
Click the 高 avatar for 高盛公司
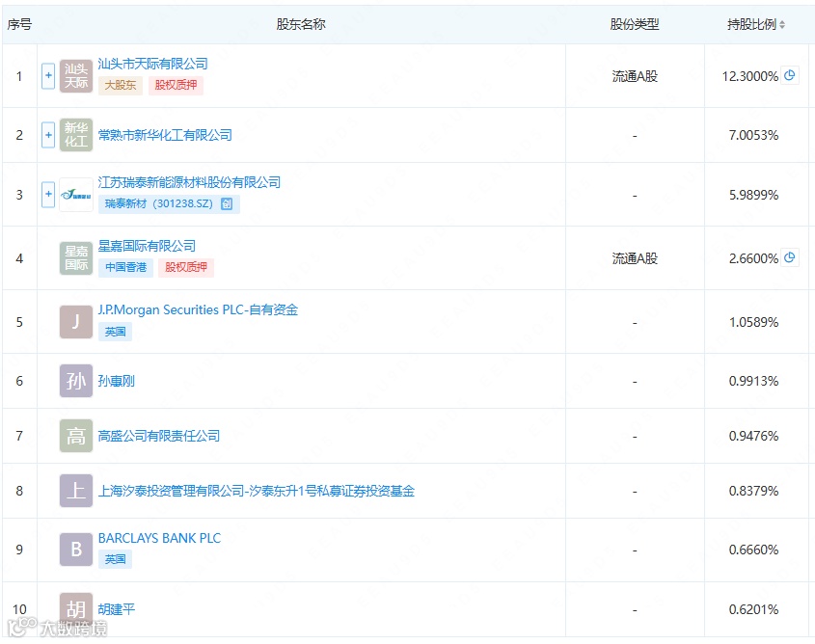click(x=76, y=436)
